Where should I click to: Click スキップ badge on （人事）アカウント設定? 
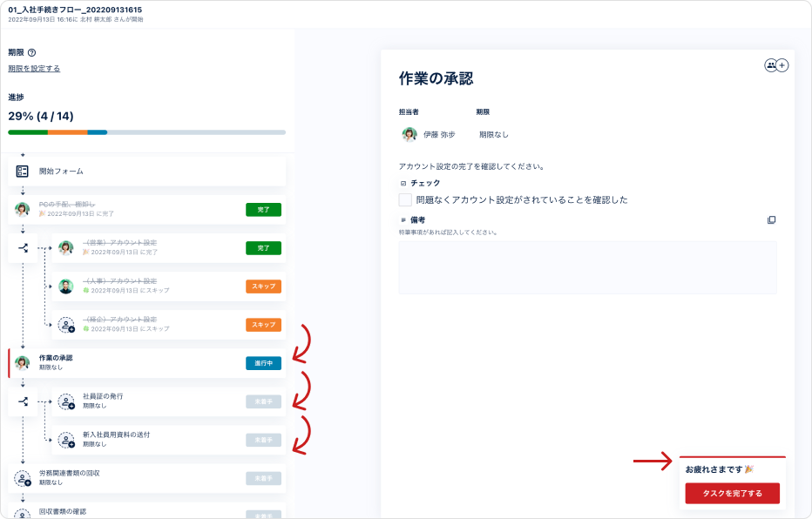[x=264, y=286]
